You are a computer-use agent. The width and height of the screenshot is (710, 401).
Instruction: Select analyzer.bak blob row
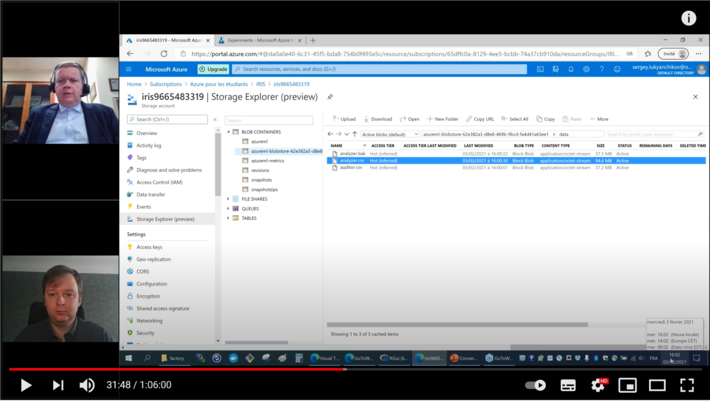(516, 154)
